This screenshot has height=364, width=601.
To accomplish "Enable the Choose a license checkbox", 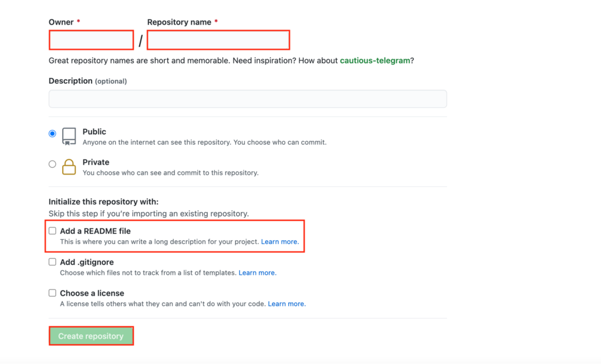I will pos(52,293).
